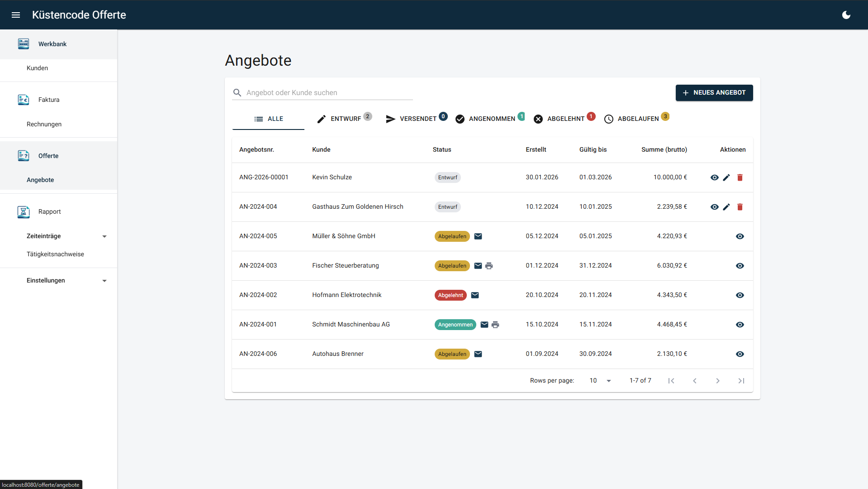Switch to the Entwurf tab
The height and width of the screenshot is (489, 868).
345,119
